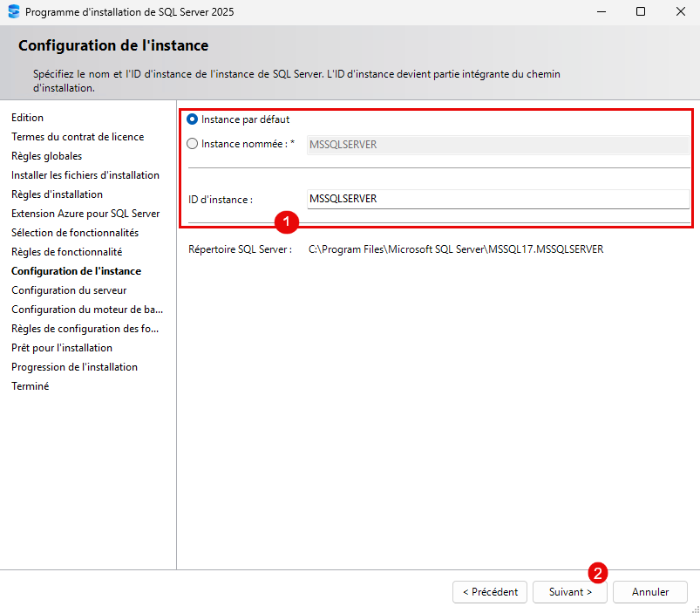Select the "Instance par défaut" radio button

tap(192, 119)
